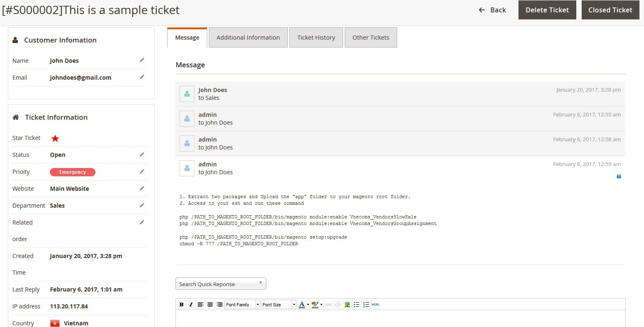This screenshot has width=644, height=327.
Task: Expand the 12:58 am admin message
Action: pos(400,143)
